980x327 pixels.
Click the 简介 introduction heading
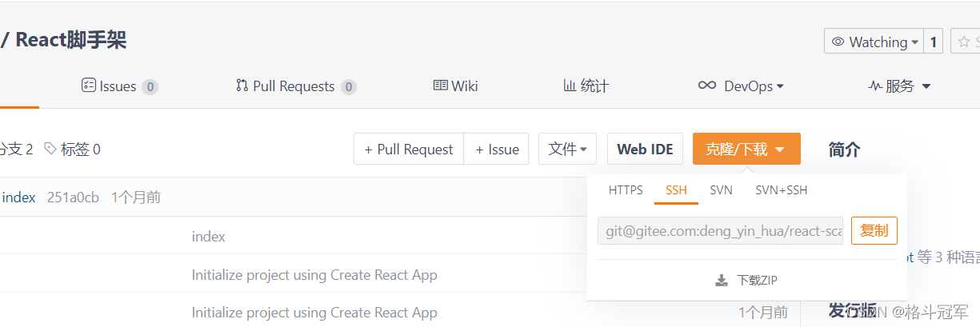(845, 149)
